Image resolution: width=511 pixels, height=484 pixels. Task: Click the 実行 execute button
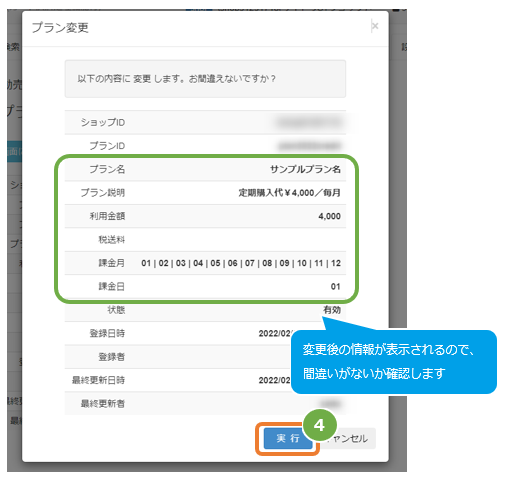[288, 438]
